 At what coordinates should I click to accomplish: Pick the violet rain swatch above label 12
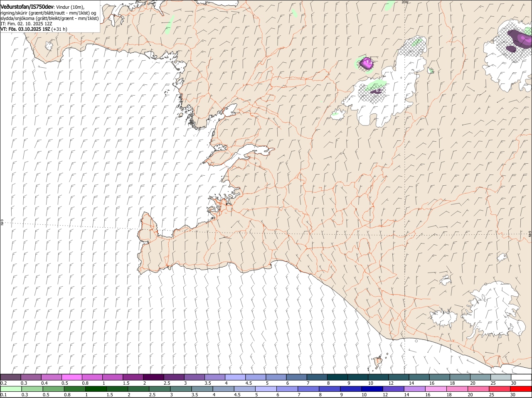click(x=394, y=389)
